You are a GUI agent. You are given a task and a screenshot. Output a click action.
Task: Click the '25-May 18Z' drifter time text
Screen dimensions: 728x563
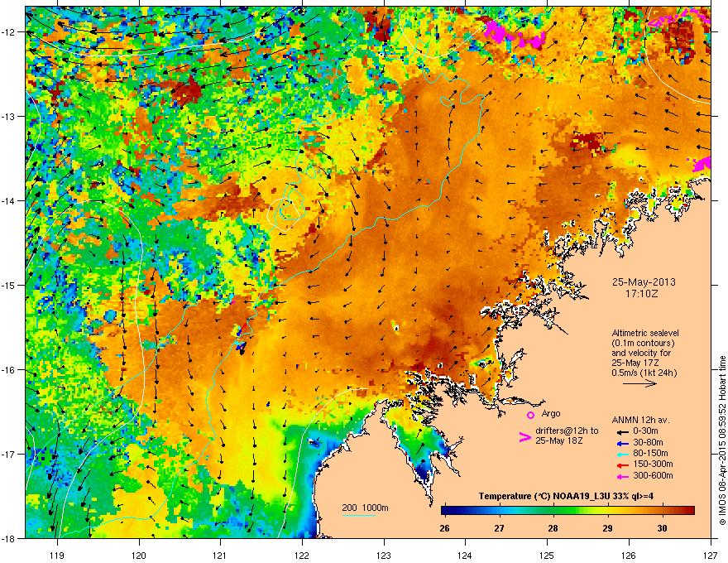coord(558,440)
